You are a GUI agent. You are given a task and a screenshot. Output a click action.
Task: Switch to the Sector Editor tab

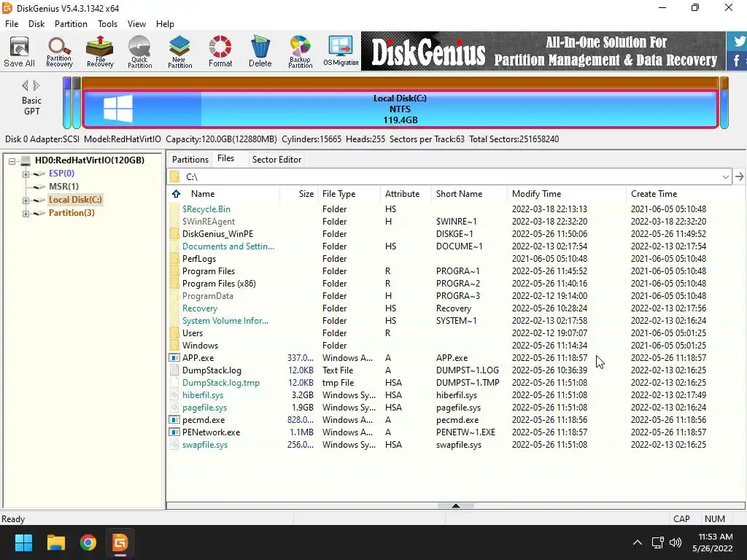click(276, 160)
